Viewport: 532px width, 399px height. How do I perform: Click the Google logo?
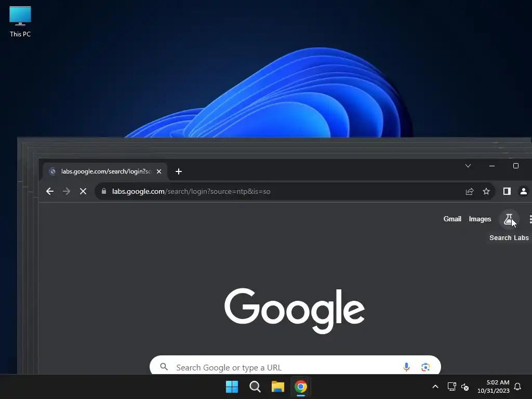[x=295, y=311]
